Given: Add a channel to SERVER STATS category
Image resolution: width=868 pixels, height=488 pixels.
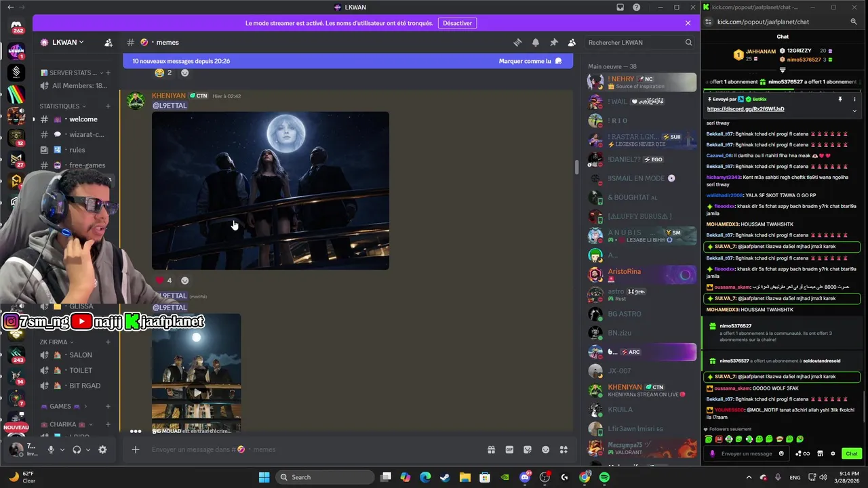Looking at the screenshot, I should coord(108,73).
